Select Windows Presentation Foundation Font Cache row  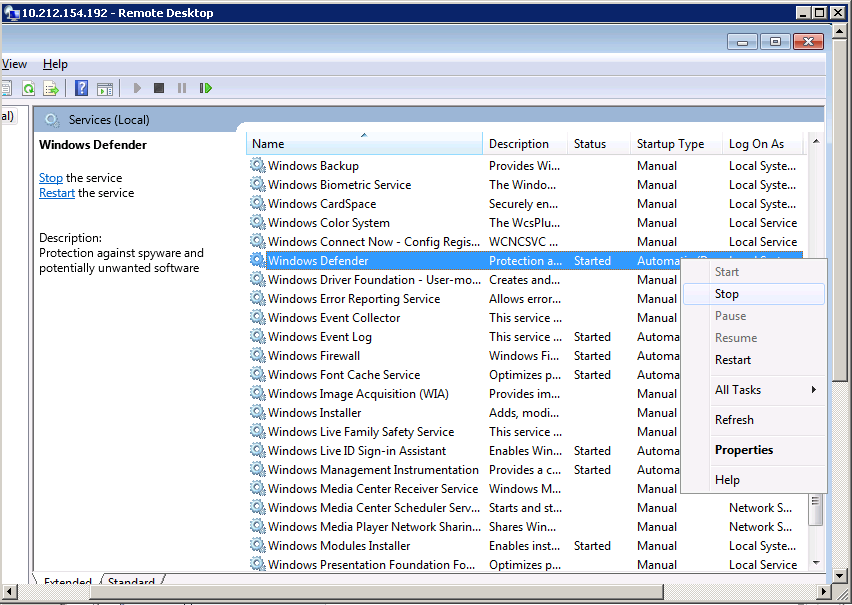(x=525, y=564)
